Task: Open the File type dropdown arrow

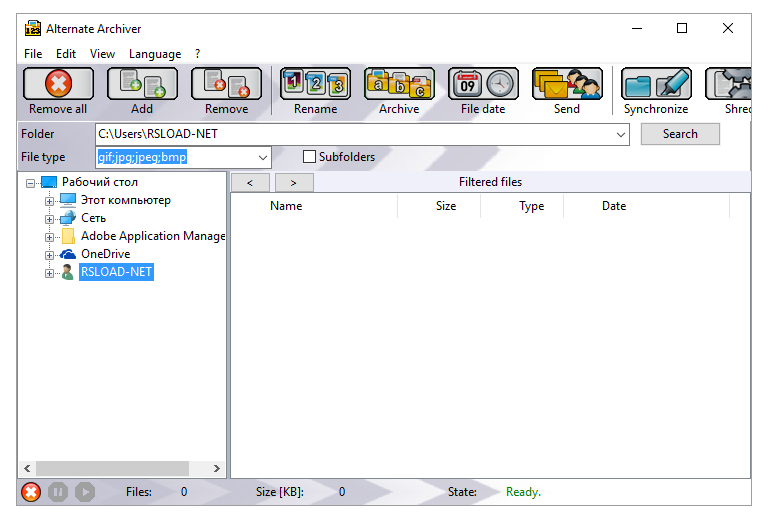Action: coord(262,157)
